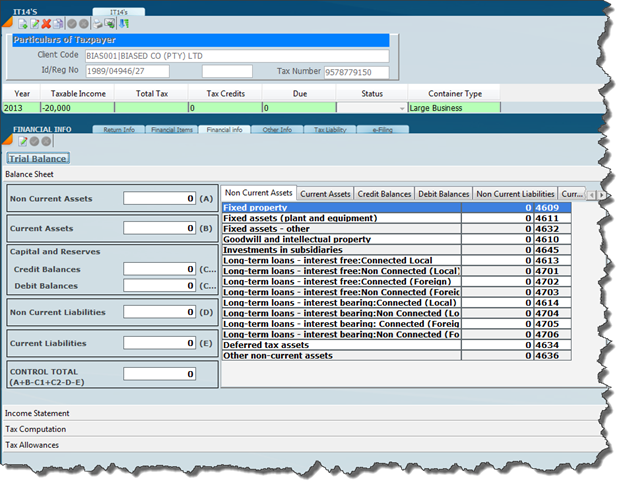The width and height of the screenshot is (627, 490).
Task: Click the new record icon in the IT14 toolbar
Action: pyautogui.click(x=20, y=22)
